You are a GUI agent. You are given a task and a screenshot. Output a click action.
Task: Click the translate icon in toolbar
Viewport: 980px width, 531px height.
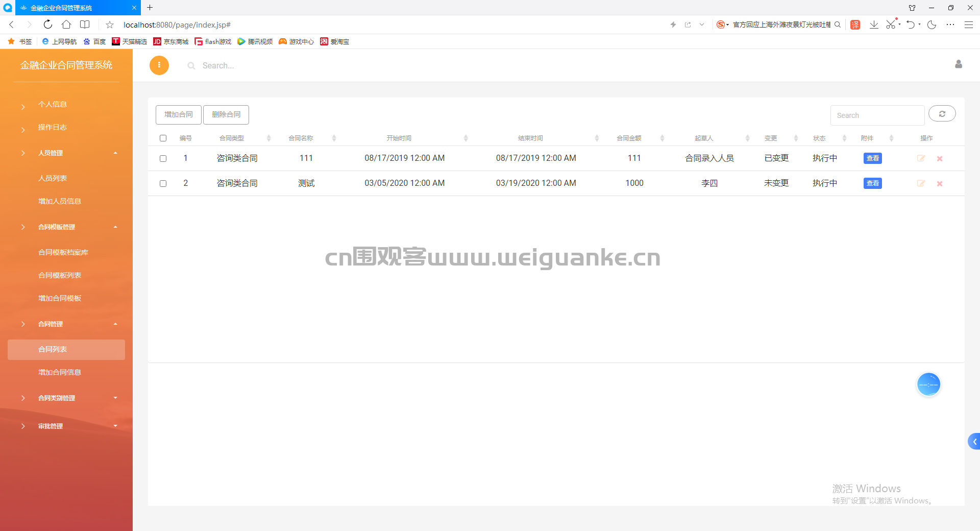855,25
